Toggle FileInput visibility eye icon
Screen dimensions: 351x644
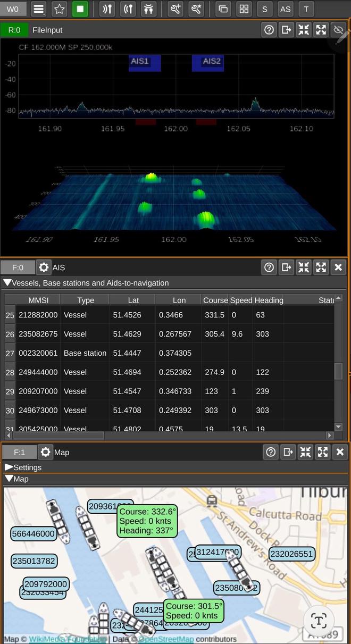point(338,30)
